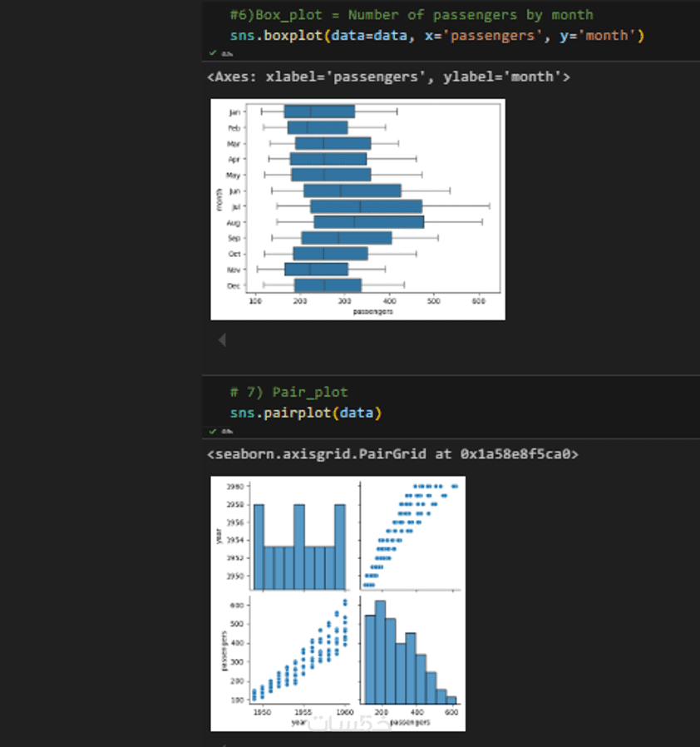700x747 pixels.
Task: Click the left scroll arrow below the box plot
Action: 221,339
